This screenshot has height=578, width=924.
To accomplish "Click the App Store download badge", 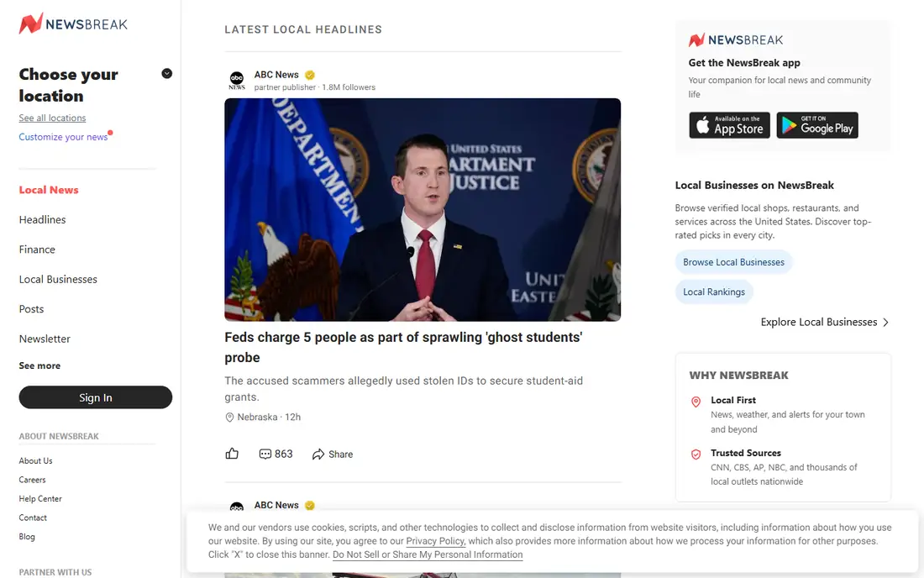I will (x=729, y=125).
